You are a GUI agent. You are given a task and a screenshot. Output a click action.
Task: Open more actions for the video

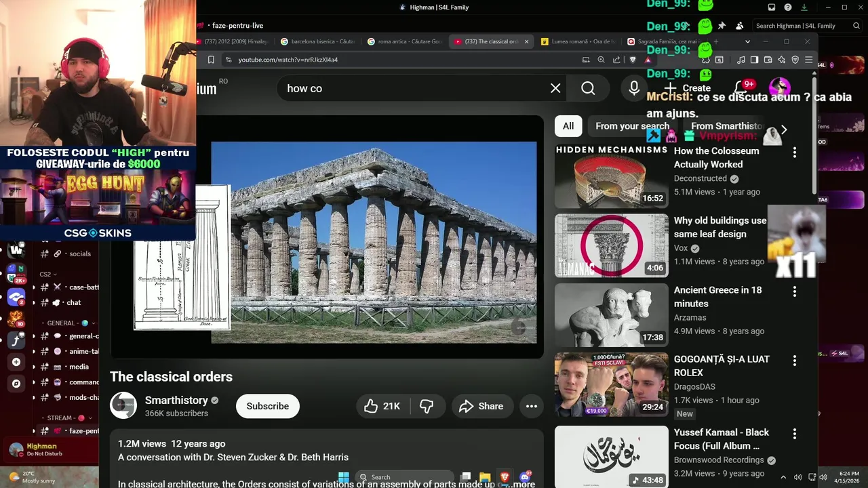coord(532,406)
